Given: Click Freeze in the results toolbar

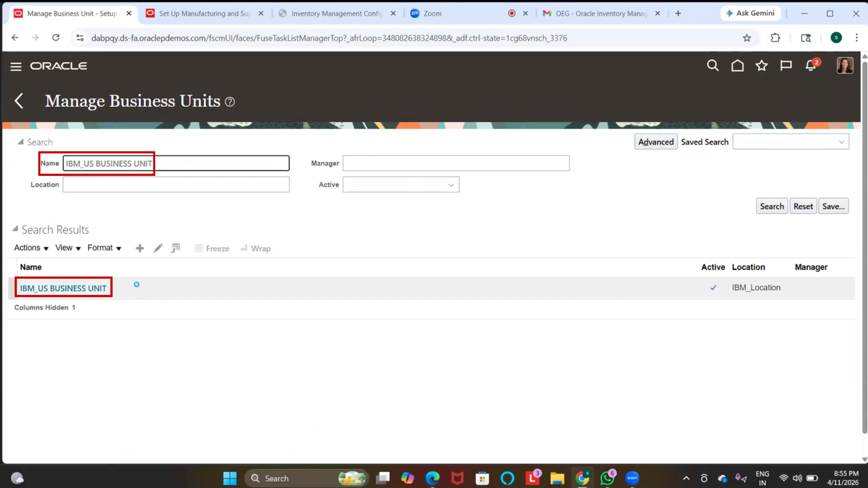Looking at the screenshot, I should (x=212, y=249).
